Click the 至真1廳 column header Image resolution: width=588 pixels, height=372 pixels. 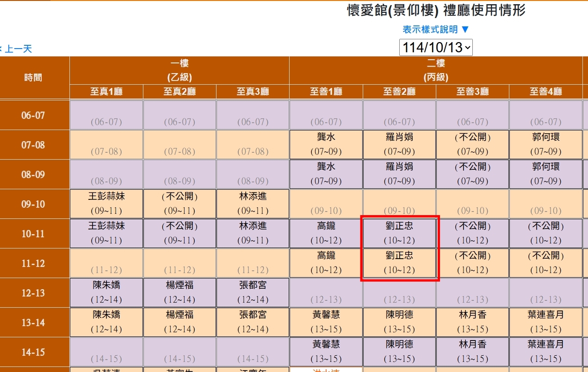(106, 92)
